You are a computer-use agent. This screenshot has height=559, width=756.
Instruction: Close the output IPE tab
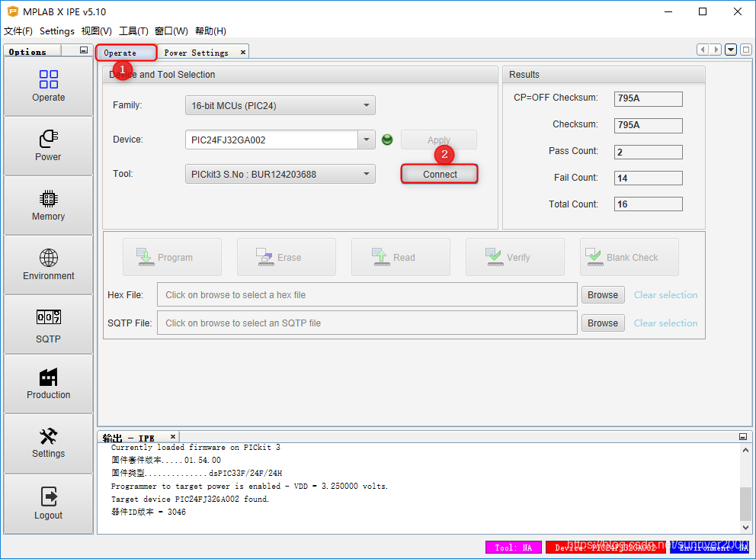tap(173, 436)
